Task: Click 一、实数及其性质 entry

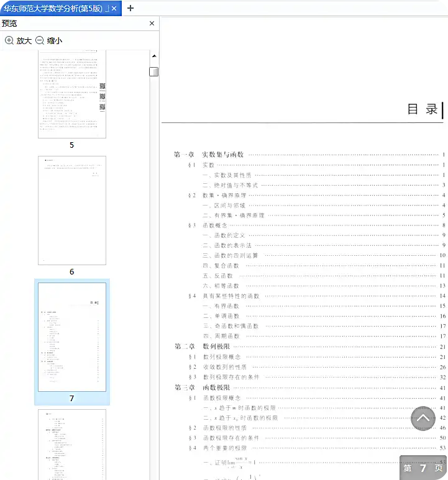Action: click(x=324, y=175)
